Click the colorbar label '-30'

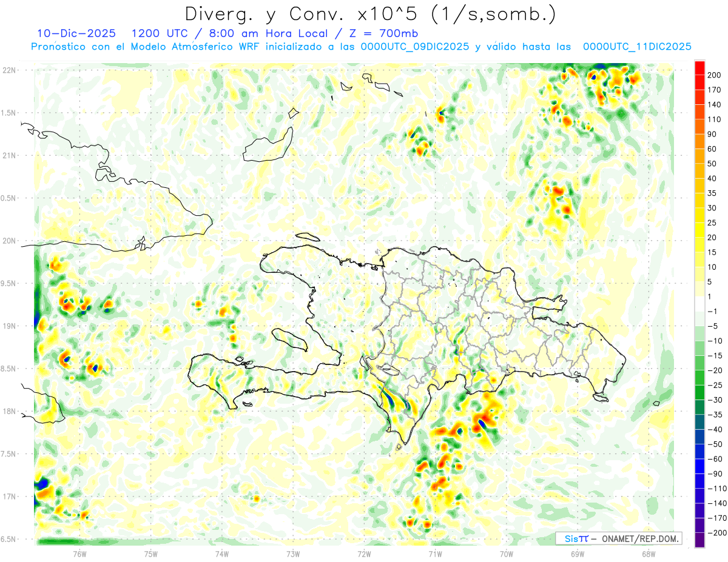coord(715,400)
